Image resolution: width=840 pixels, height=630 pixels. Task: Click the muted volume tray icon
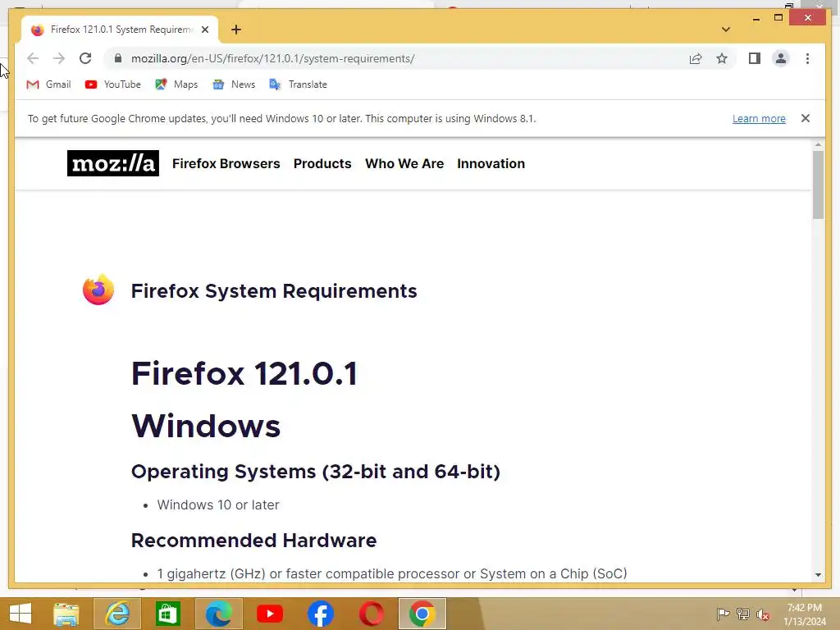tap(762, 614)
